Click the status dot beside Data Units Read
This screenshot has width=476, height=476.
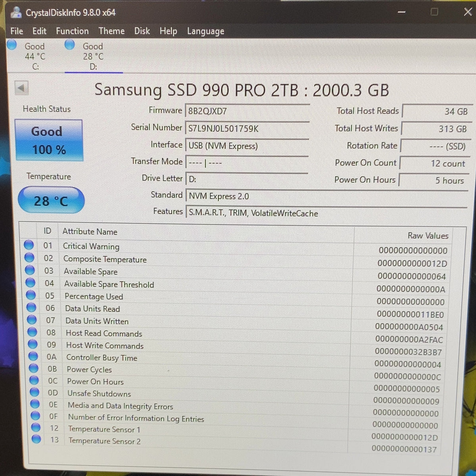coord(32,307)
